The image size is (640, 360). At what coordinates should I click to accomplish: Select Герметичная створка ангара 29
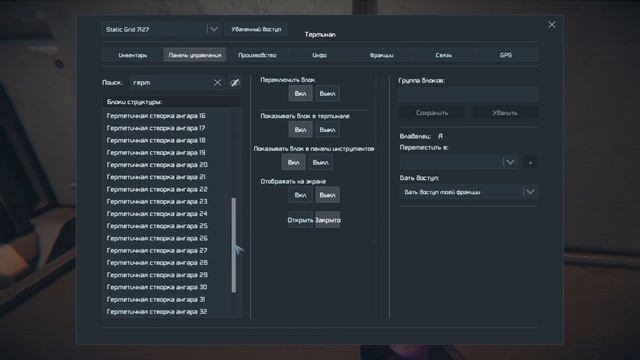165,275
